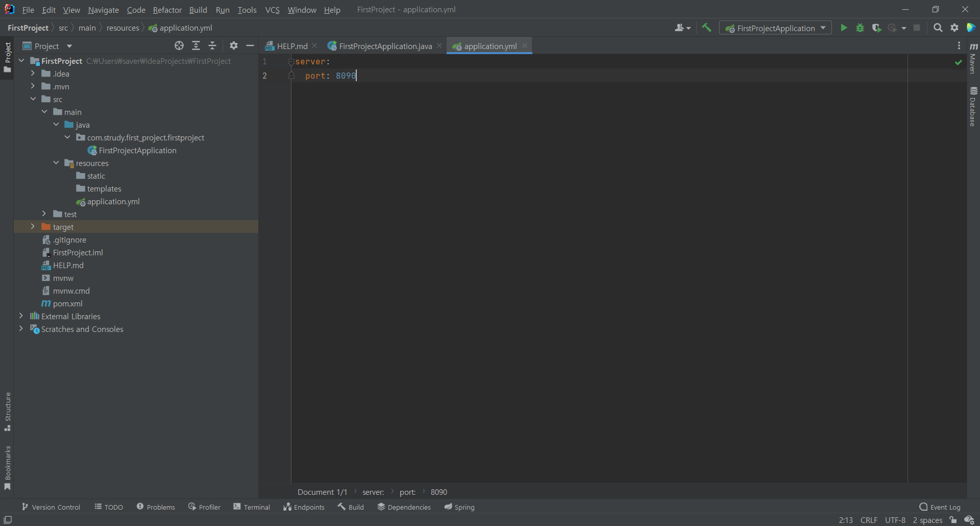The width and height of the screenshot is (980, 526).
Task: Change file encoding UTF-8
Action: [x=895, y=520]
